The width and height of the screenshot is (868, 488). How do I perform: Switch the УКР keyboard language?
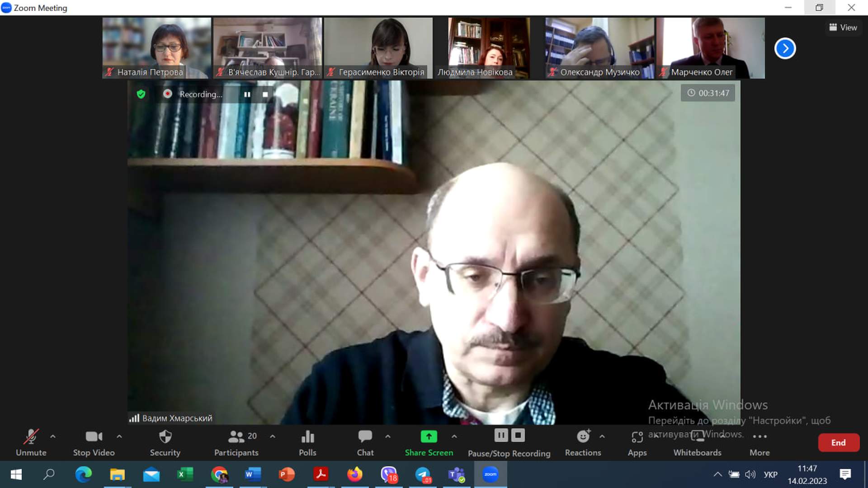coord(770,474)
